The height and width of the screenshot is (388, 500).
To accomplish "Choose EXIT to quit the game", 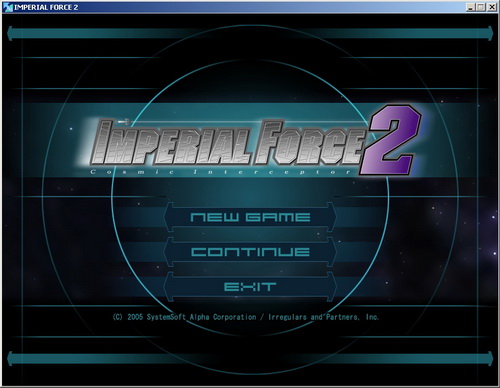I will (x=250, y=287).
